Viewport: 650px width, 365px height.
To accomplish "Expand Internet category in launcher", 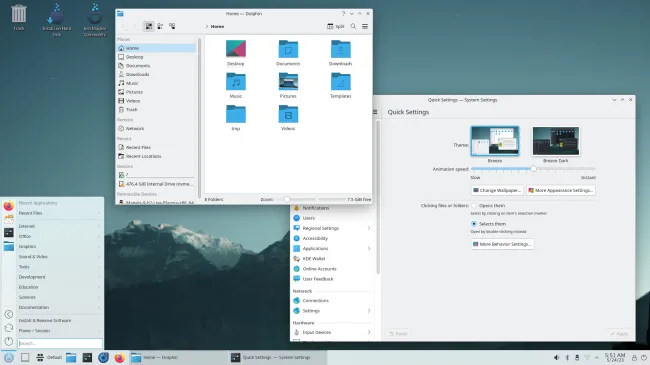I will [x=60, y=226].
